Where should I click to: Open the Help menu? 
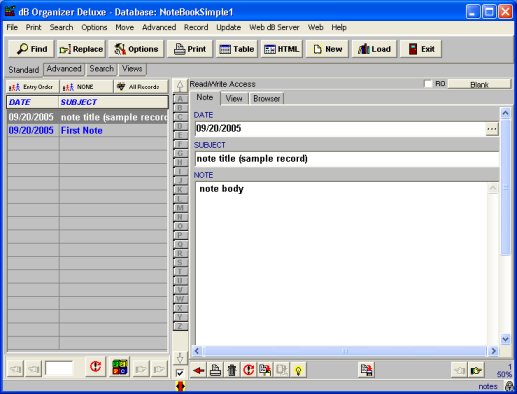click(339, 27)
